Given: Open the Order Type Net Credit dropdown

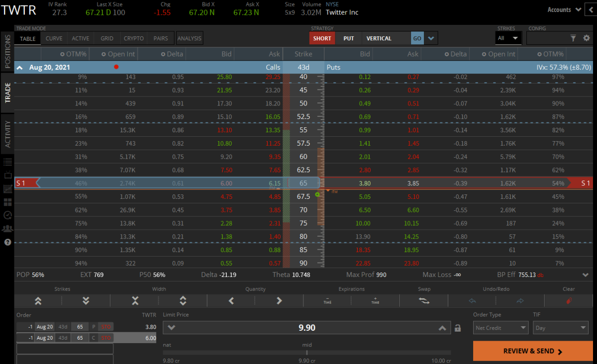Looking at the screenshot, I should (500, 328).
